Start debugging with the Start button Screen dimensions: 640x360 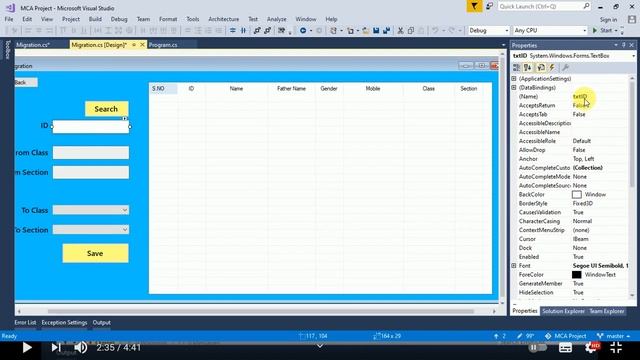pyautogui.click(x=602, y=31)
